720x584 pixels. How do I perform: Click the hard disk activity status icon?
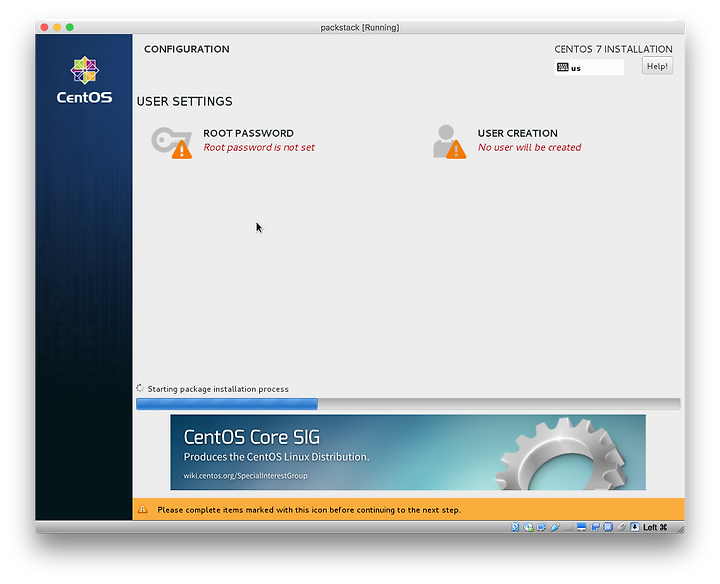[515, 527]
